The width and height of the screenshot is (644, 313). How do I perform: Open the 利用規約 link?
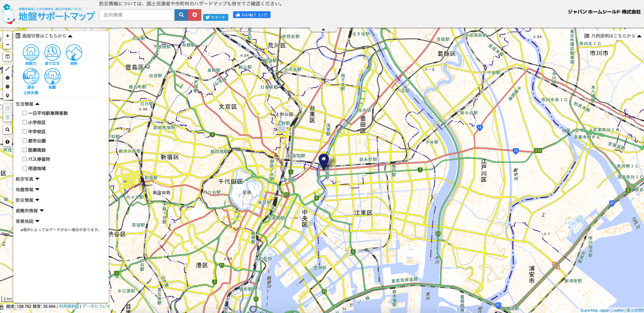[69, 306]
